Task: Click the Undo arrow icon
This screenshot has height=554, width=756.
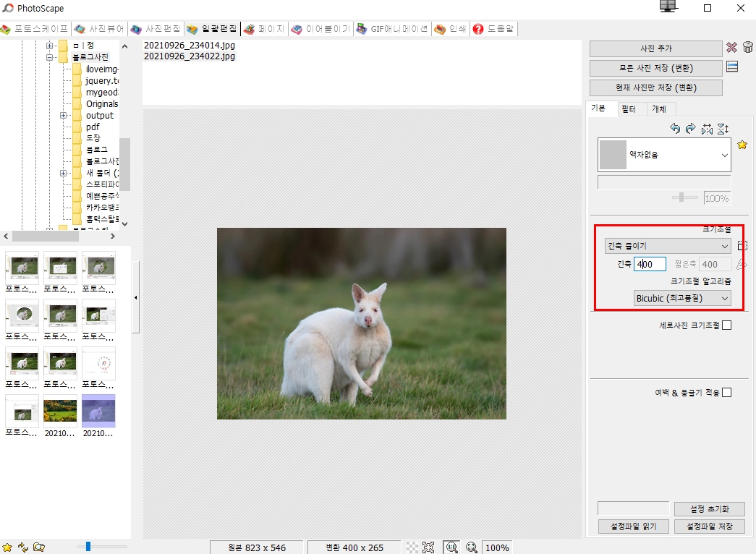Action: [675, 129]
